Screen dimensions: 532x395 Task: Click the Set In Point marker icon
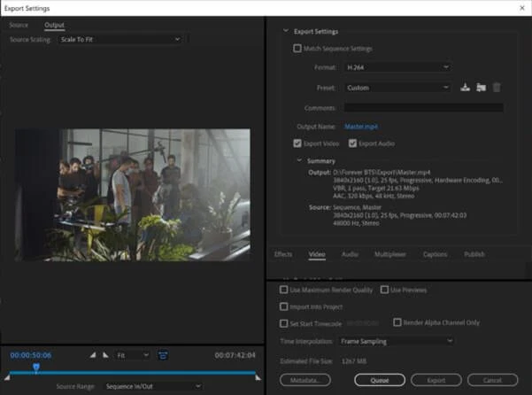pyautogui.click(x=93, y=355)
